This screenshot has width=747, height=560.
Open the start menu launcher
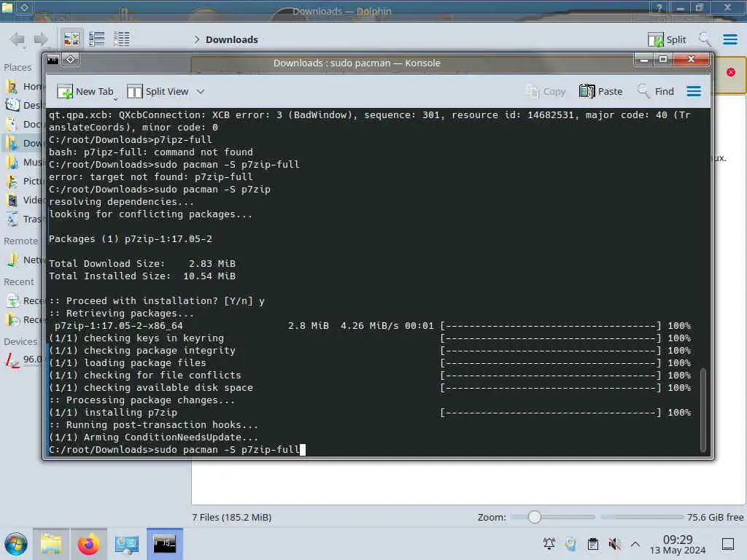pos(16,544)
